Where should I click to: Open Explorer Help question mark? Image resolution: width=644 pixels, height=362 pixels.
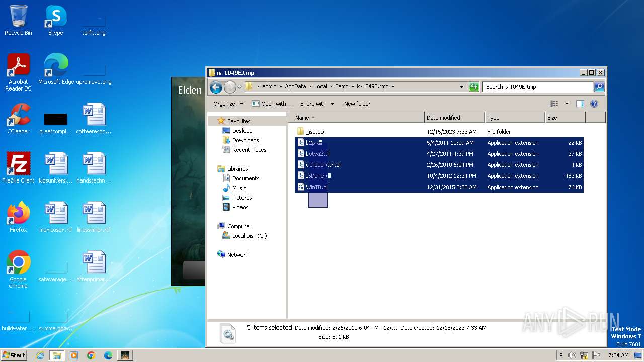click(x=594, y=104)
